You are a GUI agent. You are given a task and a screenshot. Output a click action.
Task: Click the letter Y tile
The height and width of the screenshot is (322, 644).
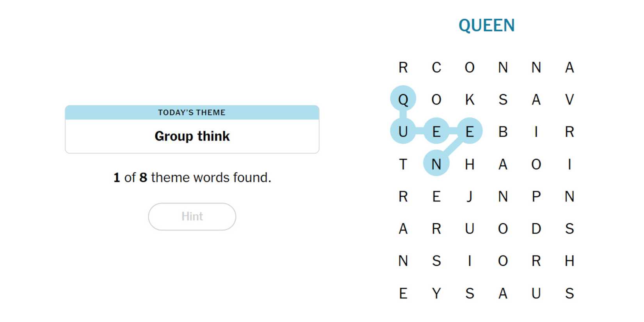click(436, 293)
